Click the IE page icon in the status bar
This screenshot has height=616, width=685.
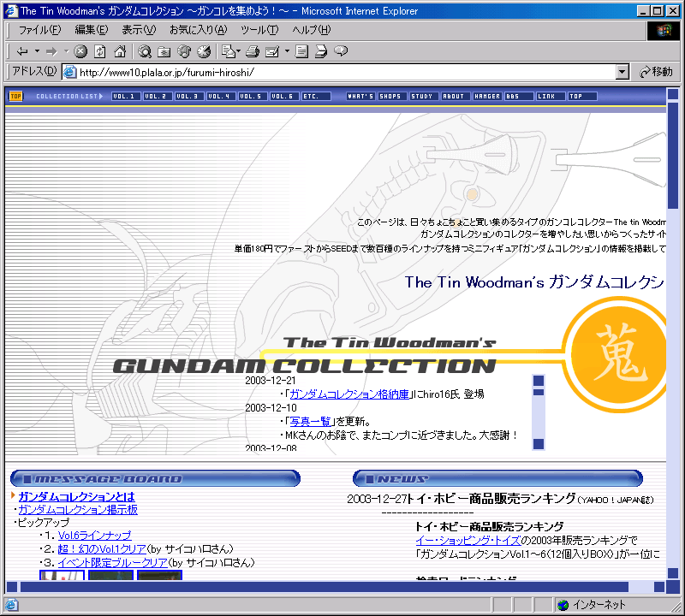11,605
